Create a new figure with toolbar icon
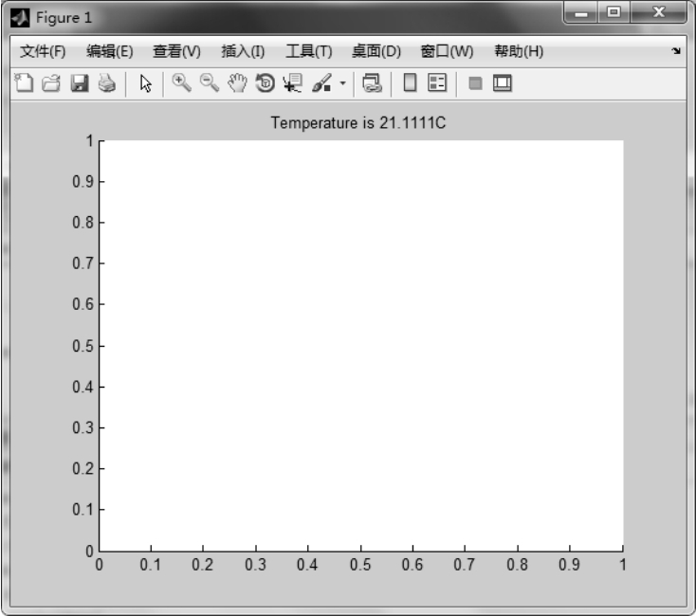Image resolution: width=696 pixels, height=616 pixels. [24, 83]
